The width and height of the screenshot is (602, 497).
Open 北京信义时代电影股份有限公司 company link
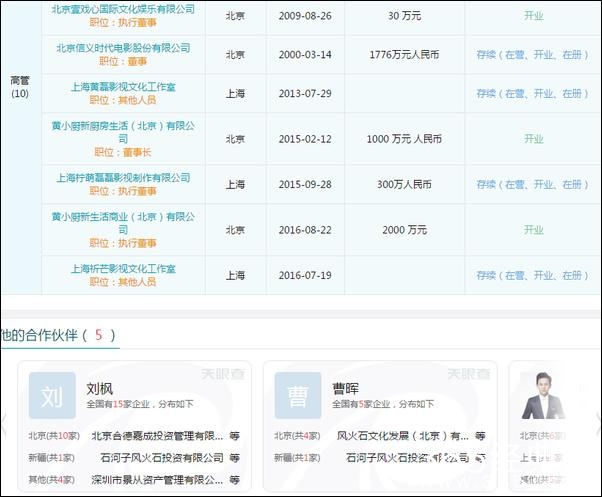tap(123, 48)
